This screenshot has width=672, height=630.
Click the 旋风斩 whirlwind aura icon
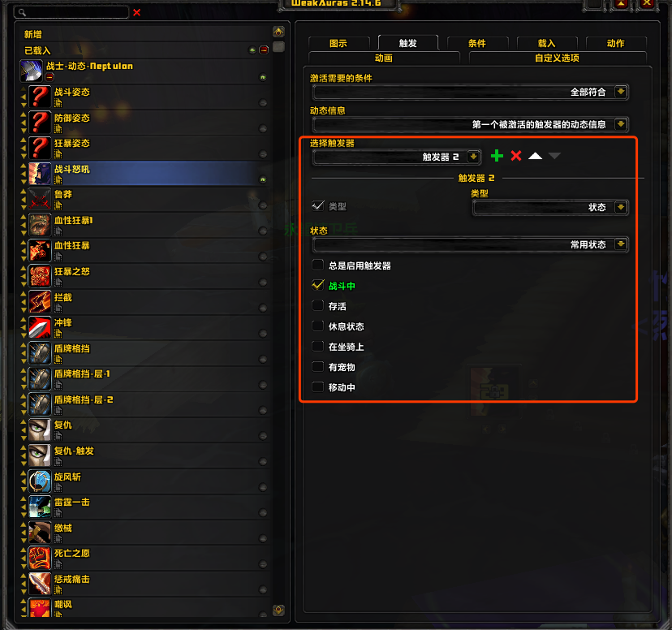point(40,481)
